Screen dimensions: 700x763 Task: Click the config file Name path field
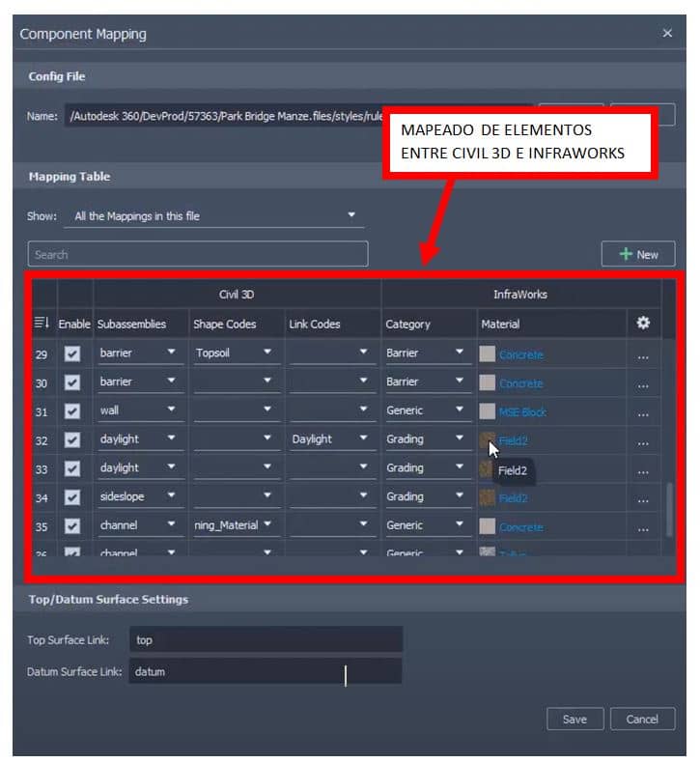pyautogui.click(x=224, y=116)
